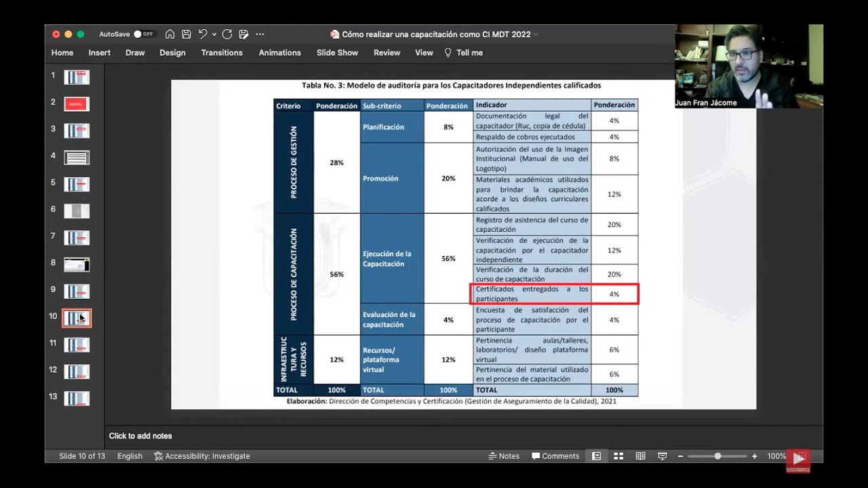Click 'Certificados entregados a los participantes' cell
Image resolution: width=868 pixels, height=488 pixels.
tap(532, 293)
